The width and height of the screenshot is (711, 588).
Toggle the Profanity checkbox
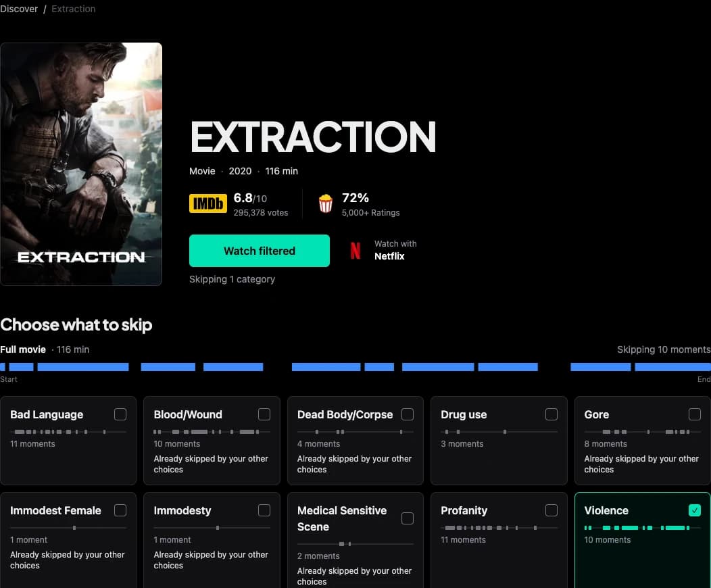551,510
